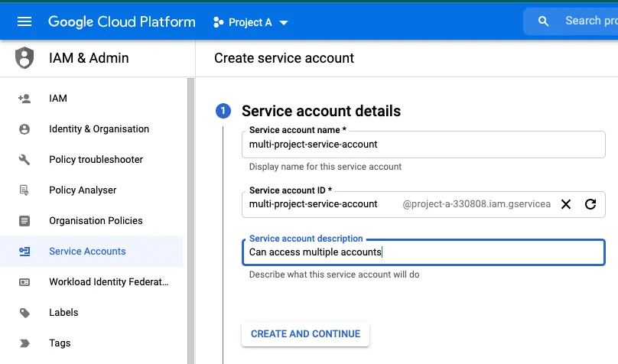Click the Workload Identity Federation card icon
The image size is (618, 364).
tap(24, 282)
